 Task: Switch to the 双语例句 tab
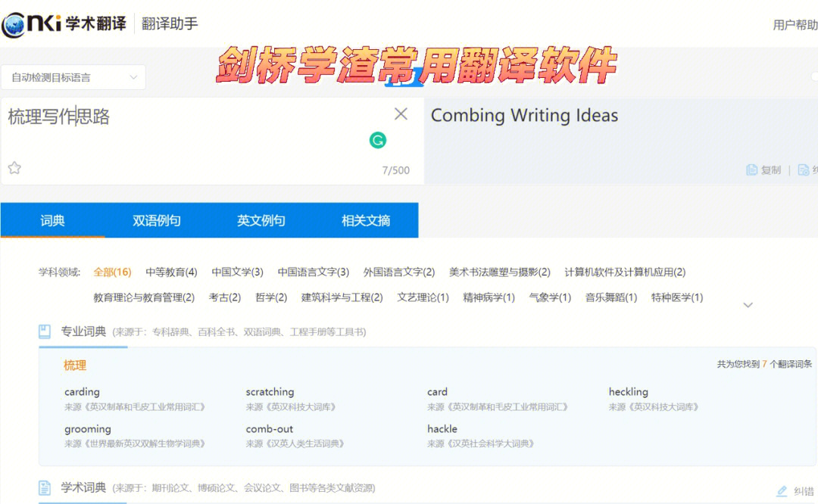[x=157, y=220]
